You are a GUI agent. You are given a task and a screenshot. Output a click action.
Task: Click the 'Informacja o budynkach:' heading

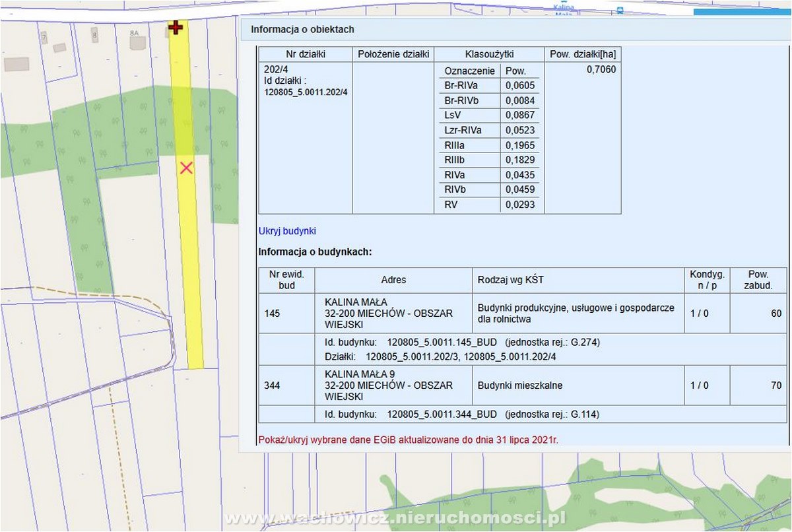point(315,252)
